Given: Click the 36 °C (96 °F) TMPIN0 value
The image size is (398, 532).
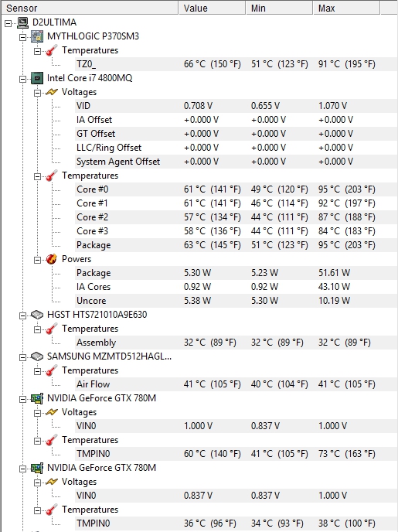Looking at the screenshot, I should [210, 523].
